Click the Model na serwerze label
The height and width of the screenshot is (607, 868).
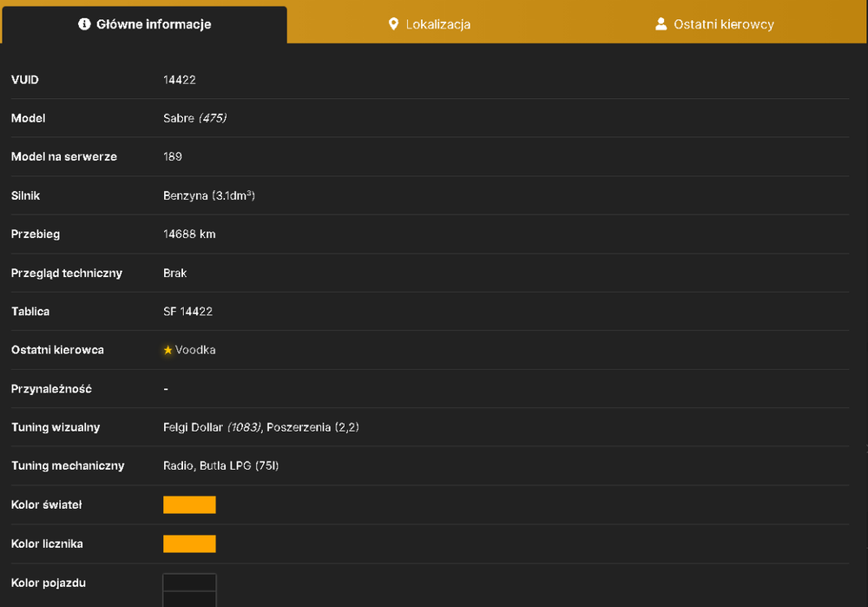pyautogui.click(x=64, y=156)
